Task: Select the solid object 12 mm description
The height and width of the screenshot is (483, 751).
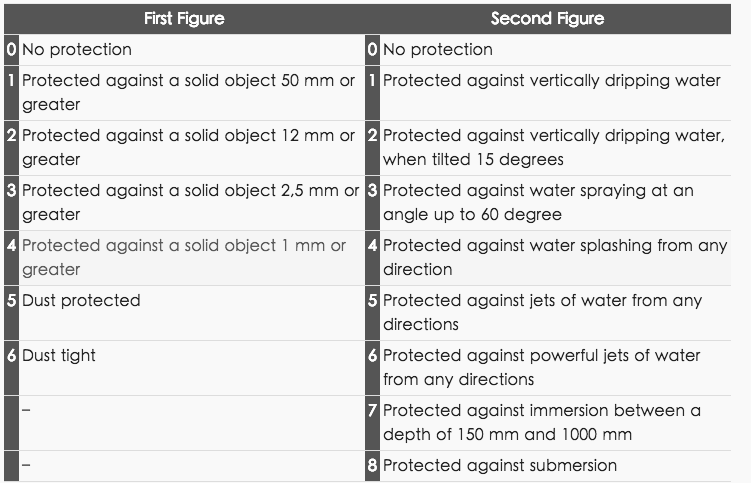Action: (188, 147)
